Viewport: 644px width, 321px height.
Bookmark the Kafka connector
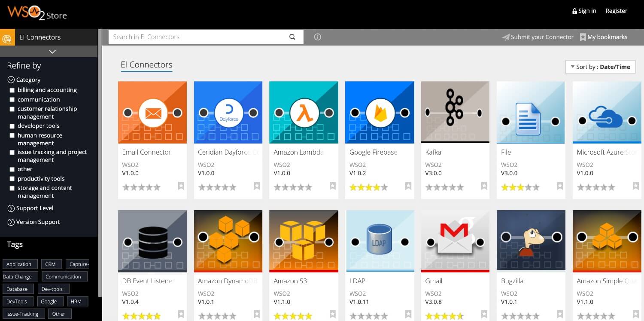coord(484,186)
